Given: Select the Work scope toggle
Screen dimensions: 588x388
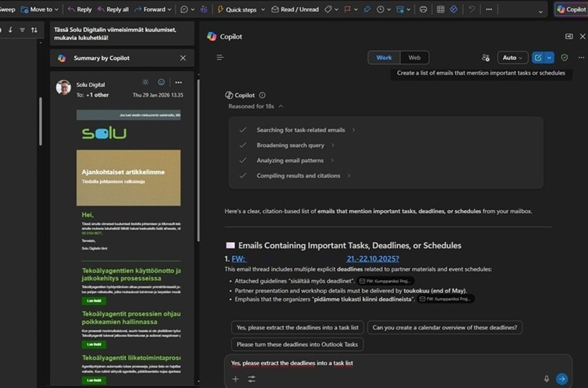Looking at the screenshot, I should pos(384,58).
